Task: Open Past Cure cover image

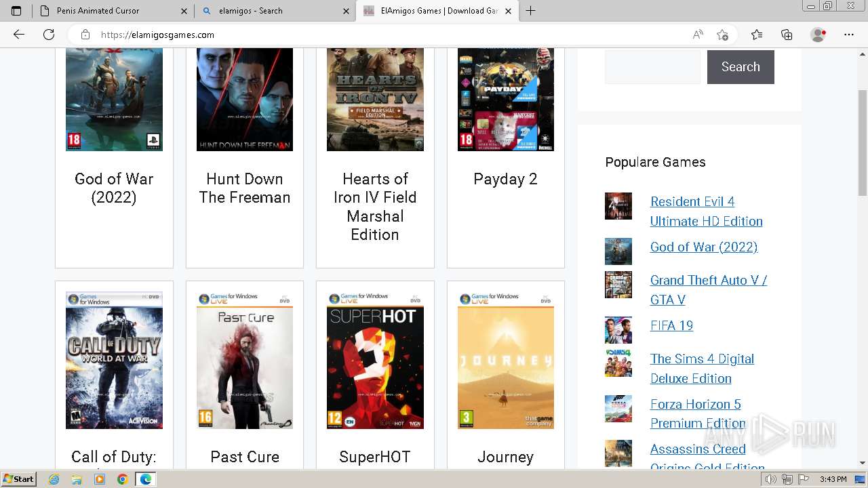Action: coord(245,361)
